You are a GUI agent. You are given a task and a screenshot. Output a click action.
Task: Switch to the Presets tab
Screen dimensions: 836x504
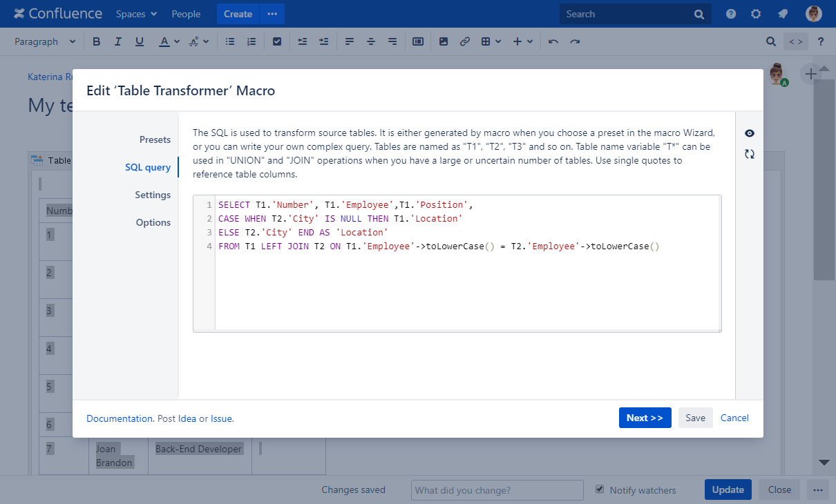click(x=155, y=139)
